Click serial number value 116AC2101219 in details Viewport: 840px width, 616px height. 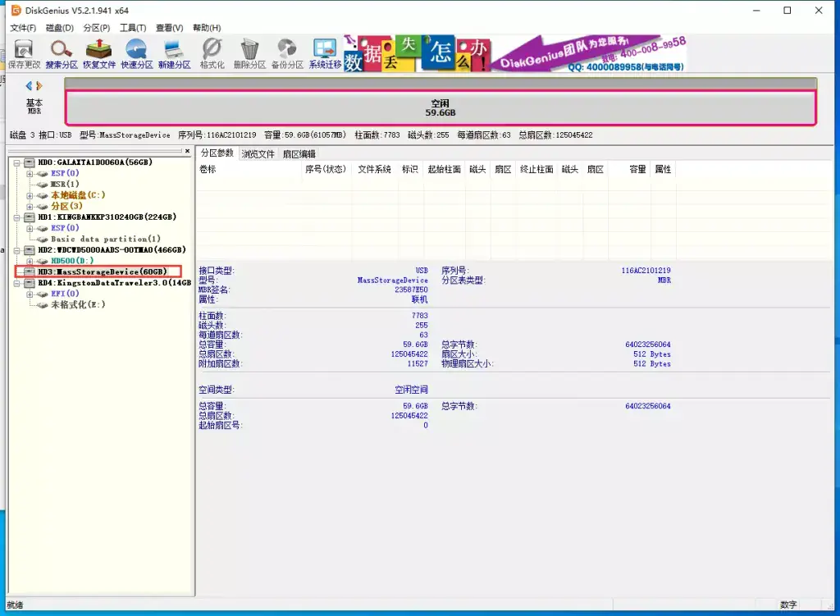coord(646,271)
